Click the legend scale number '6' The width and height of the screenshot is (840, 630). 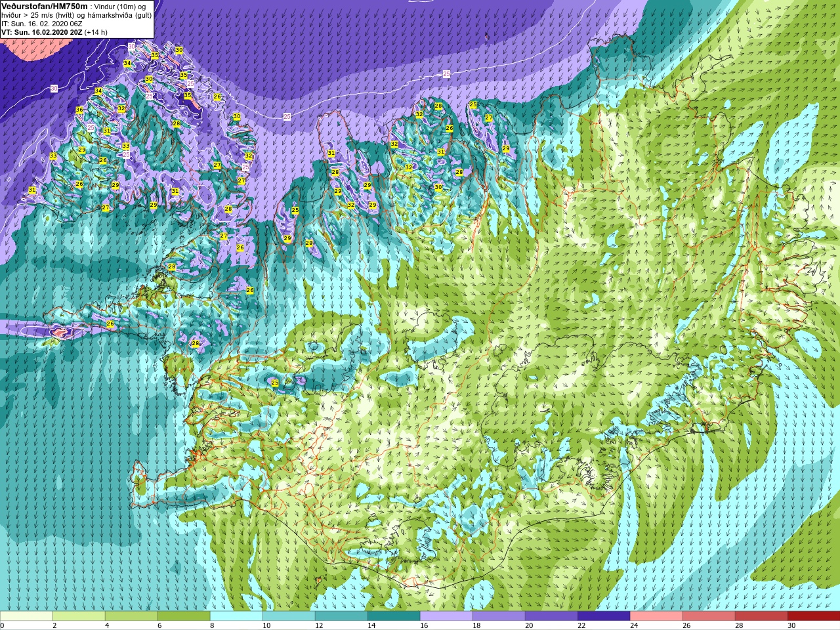point(159,625)
